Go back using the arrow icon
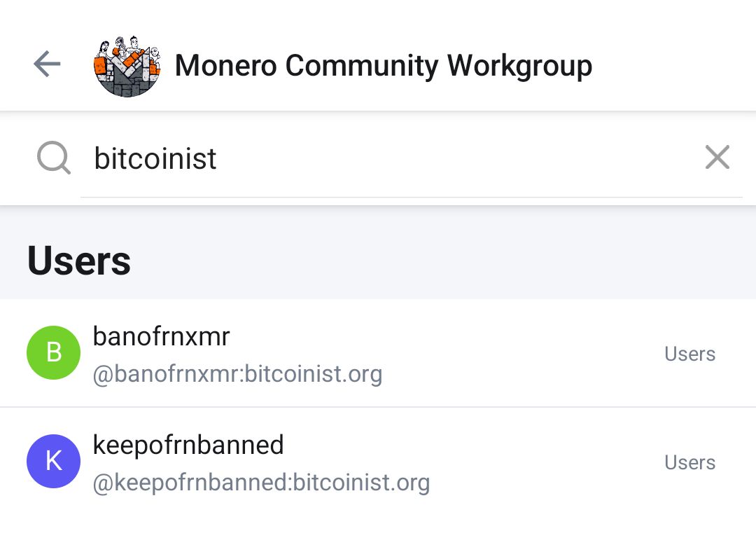Image resolution: width=756 pixels, height=559 pixels. coord(47,65)
